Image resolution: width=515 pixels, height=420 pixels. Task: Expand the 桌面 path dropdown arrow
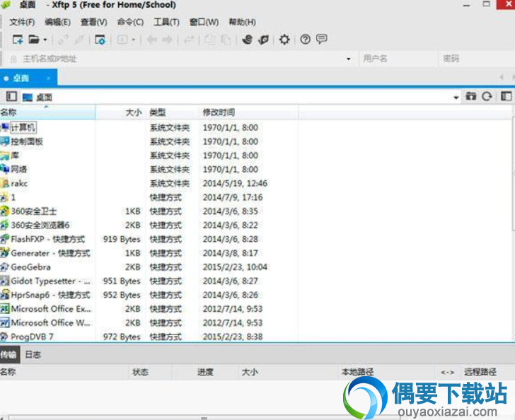pyautogui.click(x=456, y=97)
